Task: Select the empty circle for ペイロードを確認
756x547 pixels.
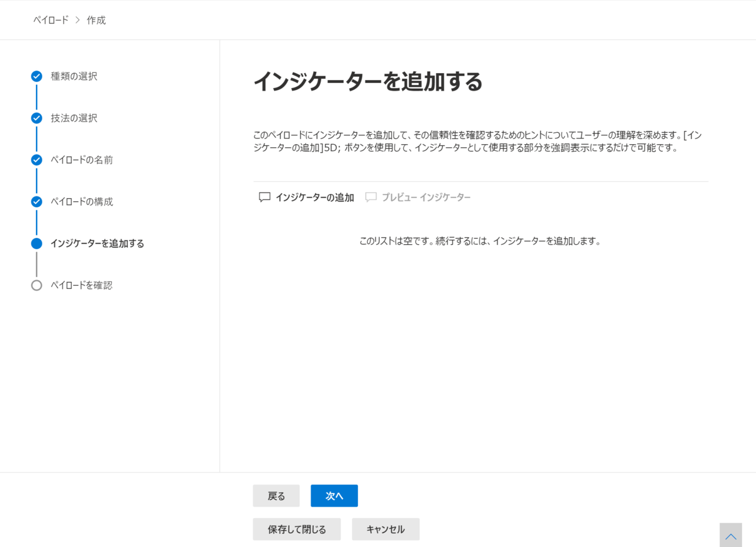Action: pyautogui.click(x=37, y=285)
